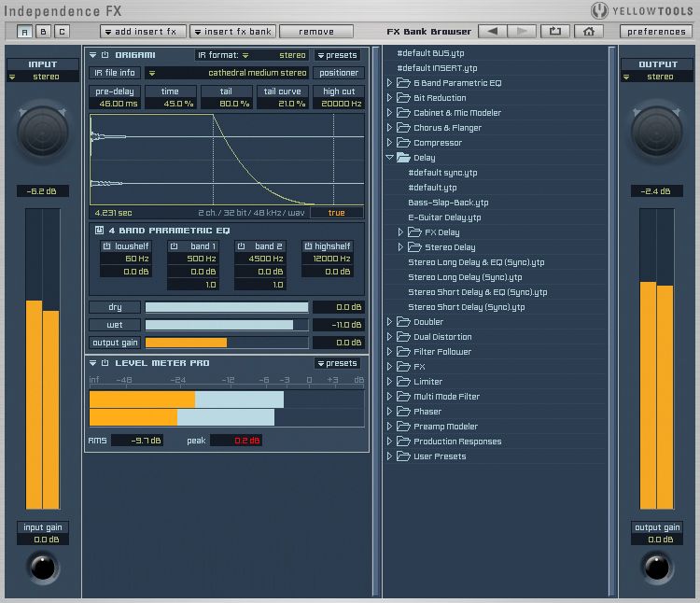This screenshot has height=603, width=700.
Task: Click the output gain knob
Action: 657,568
